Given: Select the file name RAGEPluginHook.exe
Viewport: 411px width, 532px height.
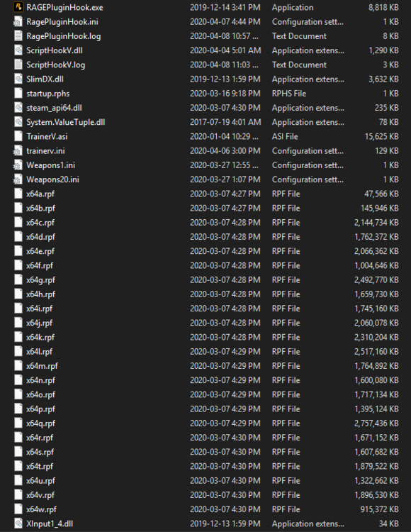Looking at the screenshot, I should coord(64,8).
